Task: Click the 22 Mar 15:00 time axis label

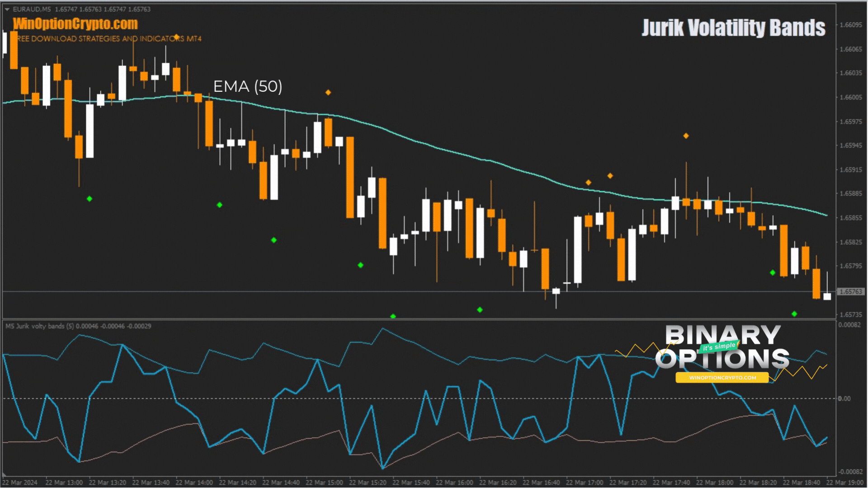Action: [324, 483]
